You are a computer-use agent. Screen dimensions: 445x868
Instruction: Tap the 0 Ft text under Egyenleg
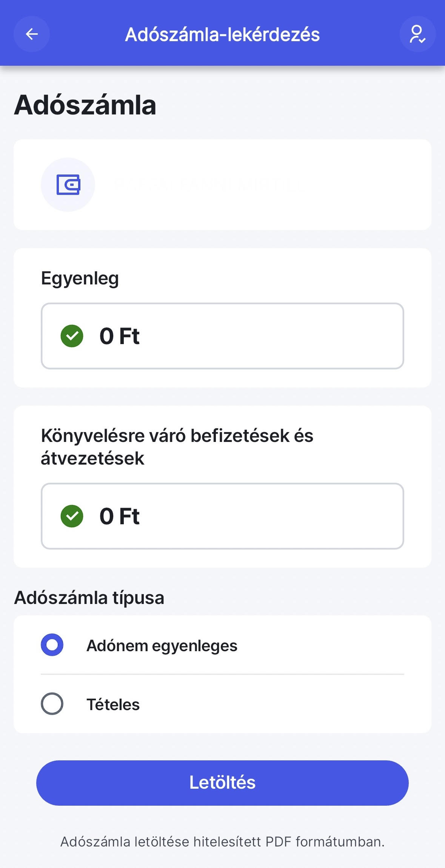(x=119, y=336)
